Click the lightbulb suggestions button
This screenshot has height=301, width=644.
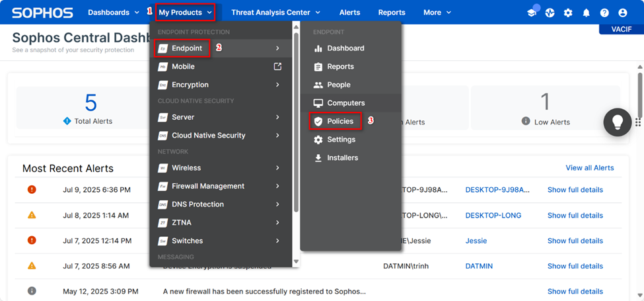[x=618, y=122]
